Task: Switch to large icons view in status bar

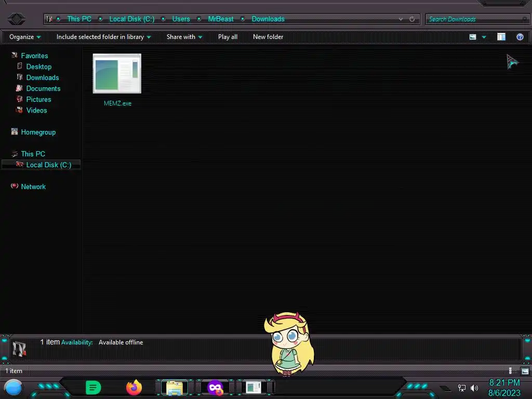Action: (525, 371)
